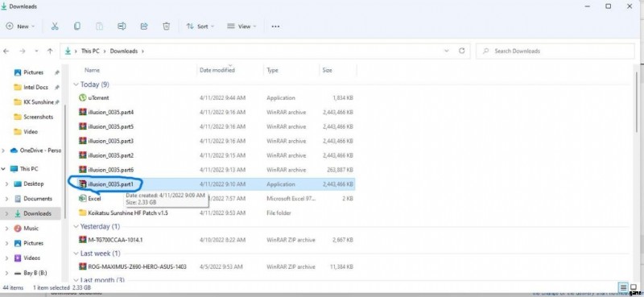Viewport: 644px width, 297px height.
Task: Click This PC in address breadcrumb
Action: (x=90, y=51)
